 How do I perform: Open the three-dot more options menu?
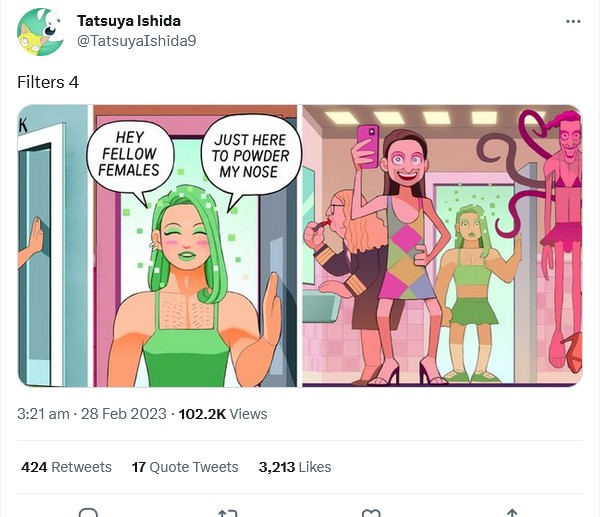tap(573, 22)
